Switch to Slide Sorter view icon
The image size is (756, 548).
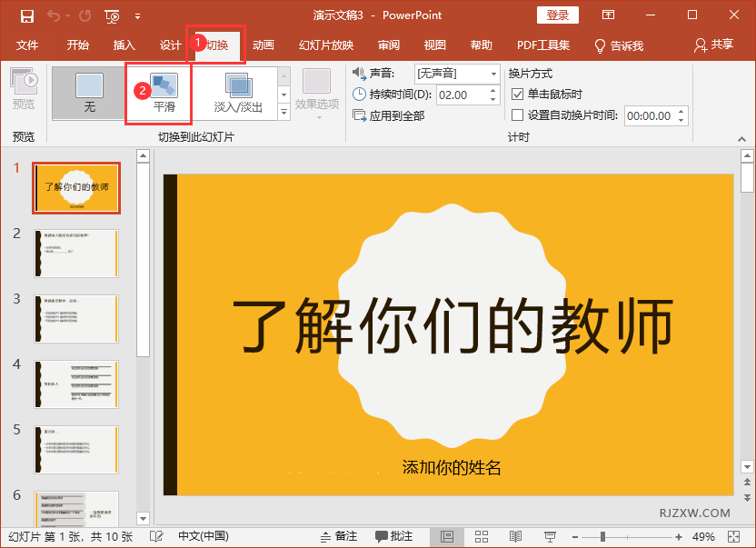click(x=482, y=536)
